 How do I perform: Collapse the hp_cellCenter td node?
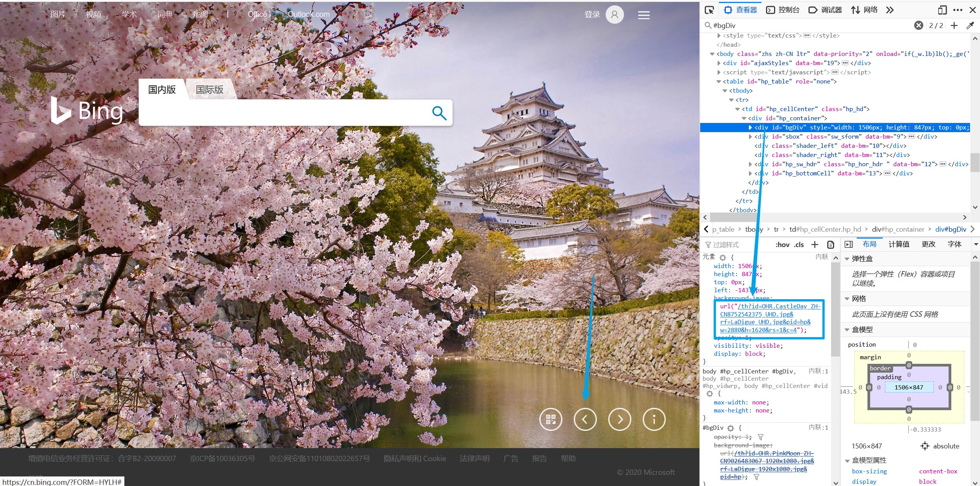pos(737,109)
